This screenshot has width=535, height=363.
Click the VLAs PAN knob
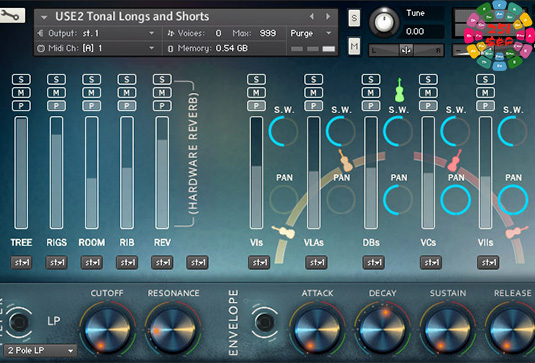341,200
